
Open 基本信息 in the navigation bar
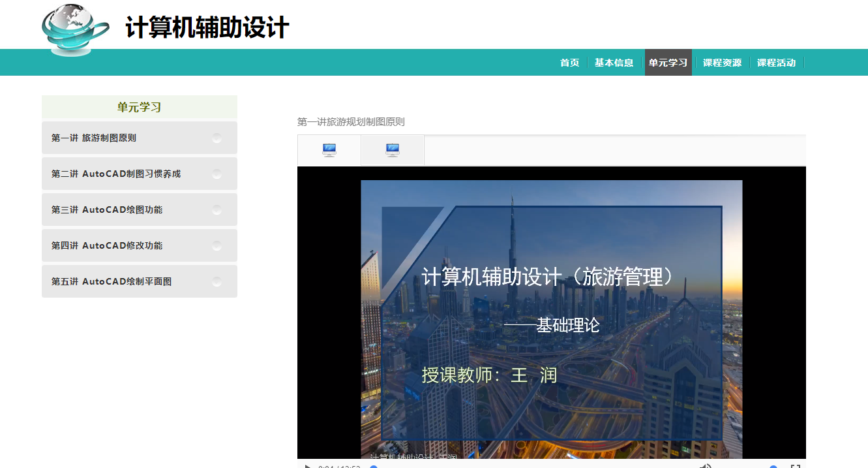(614, 63)
